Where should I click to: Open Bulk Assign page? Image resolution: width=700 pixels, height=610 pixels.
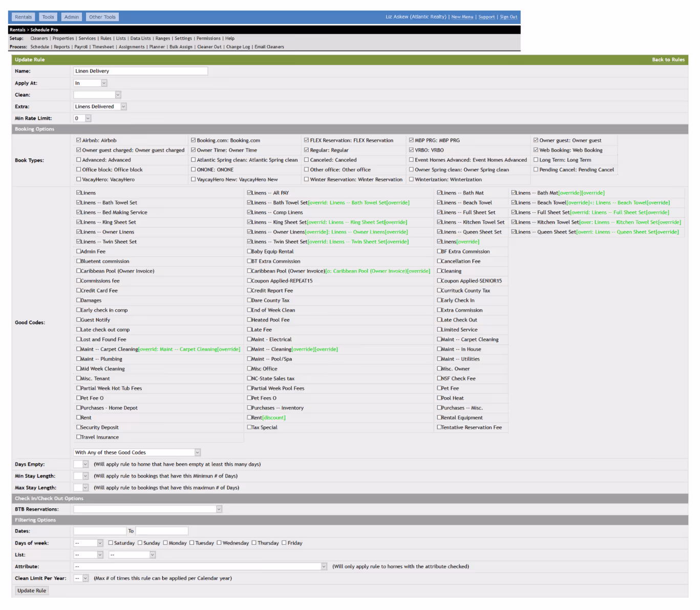click(181, 47)
